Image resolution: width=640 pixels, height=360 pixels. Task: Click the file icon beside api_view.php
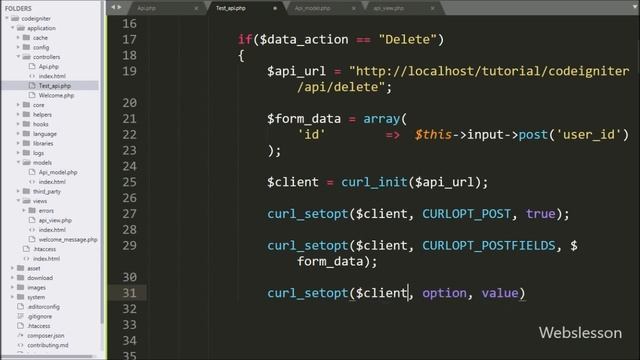point(32,220)
